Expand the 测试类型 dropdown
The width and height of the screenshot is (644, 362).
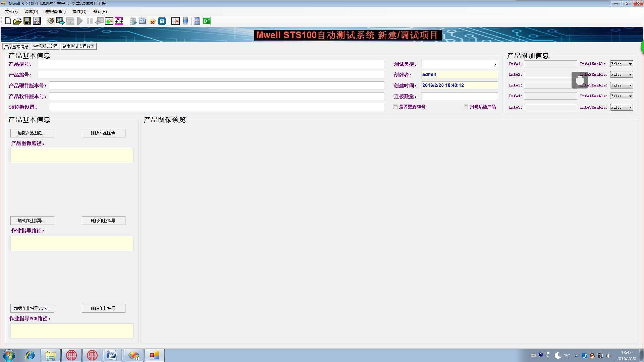click(495, 64)
